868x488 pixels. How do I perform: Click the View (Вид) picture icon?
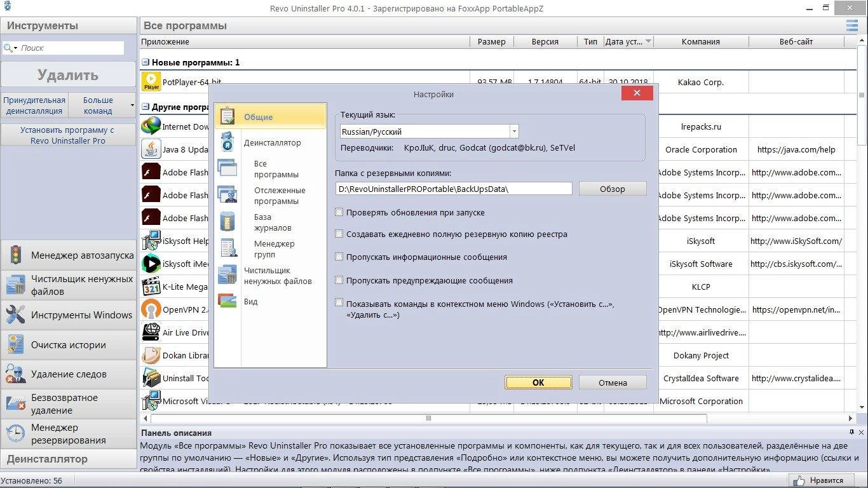227,301
